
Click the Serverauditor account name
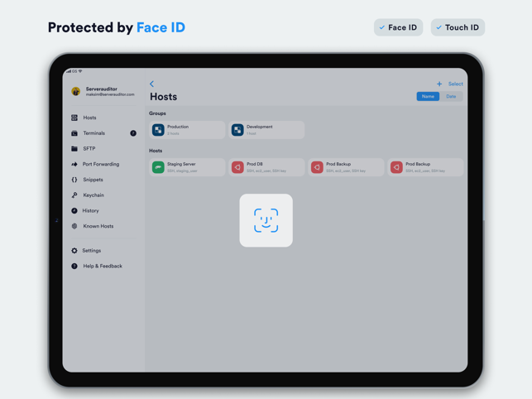pos(102,89)
